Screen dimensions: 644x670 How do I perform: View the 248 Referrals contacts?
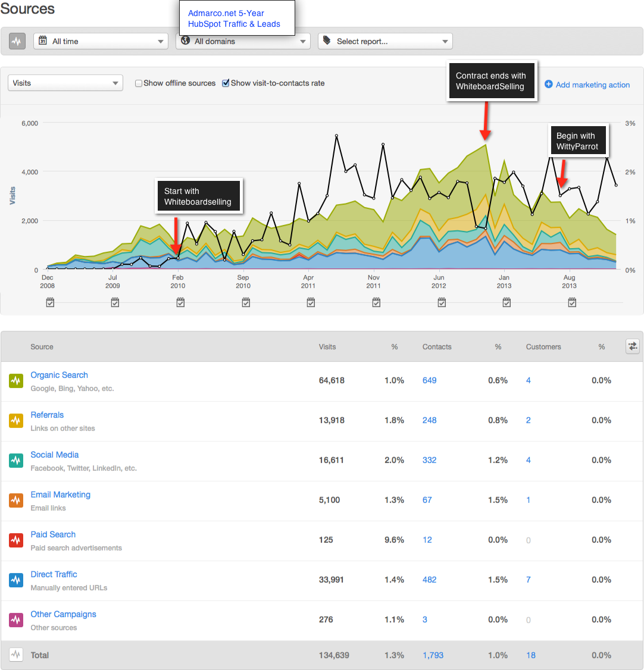pos(430,420)
